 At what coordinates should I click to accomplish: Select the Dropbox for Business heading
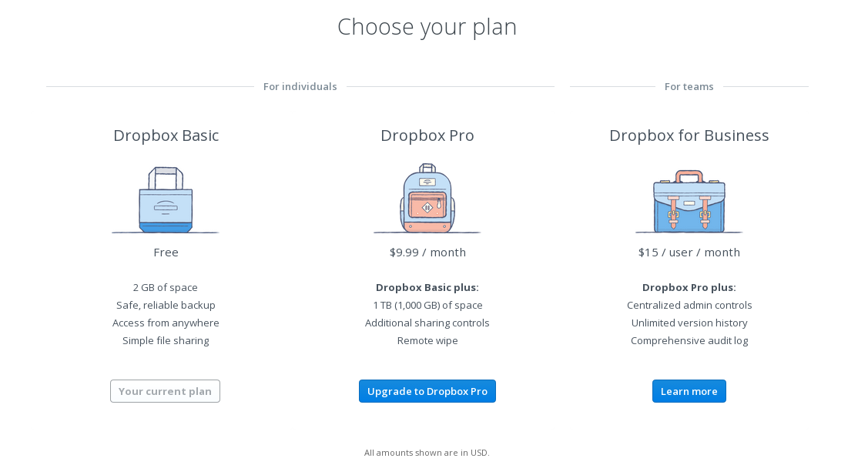coord(689,135)
